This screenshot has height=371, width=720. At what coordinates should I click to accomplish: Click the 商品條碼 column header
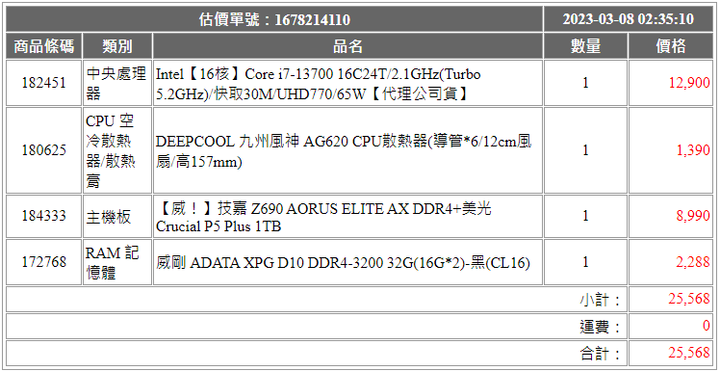44,46
